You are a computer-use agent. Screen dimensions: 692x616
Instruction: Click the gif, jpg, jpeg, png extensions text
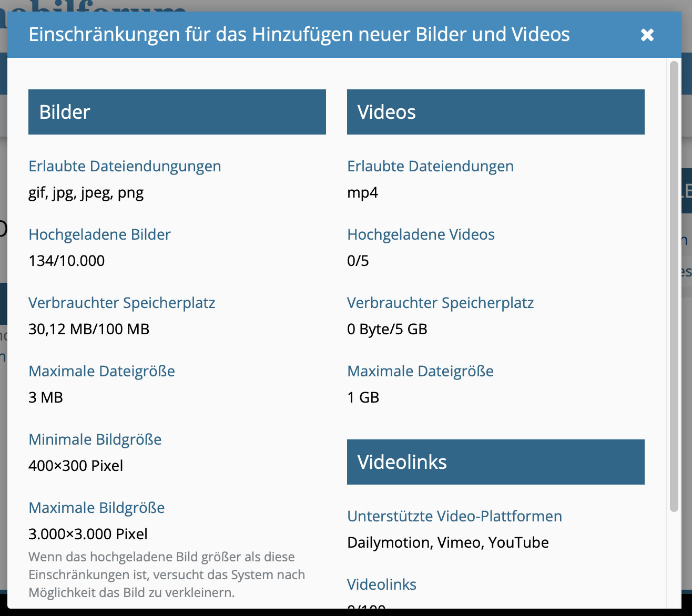click(86, 192)
